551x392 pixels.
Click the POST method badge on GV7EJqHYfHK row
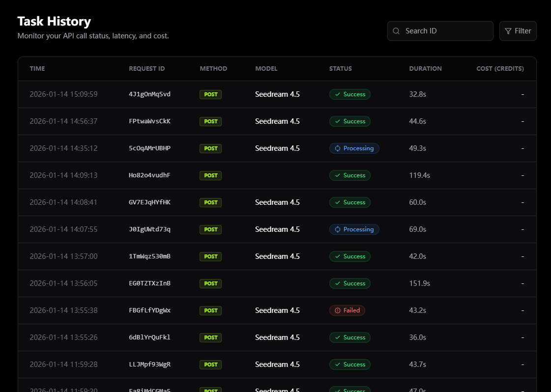point(210,202)
